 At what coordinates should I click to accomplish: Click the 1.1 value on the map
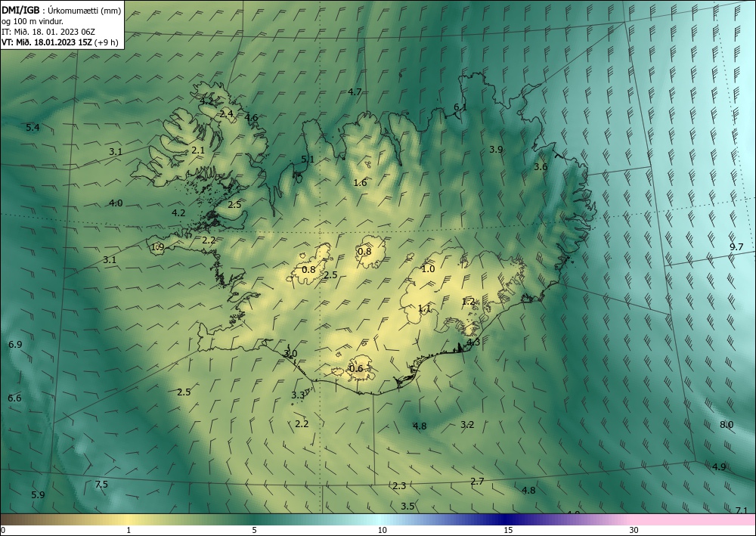(x=424, y=308)
